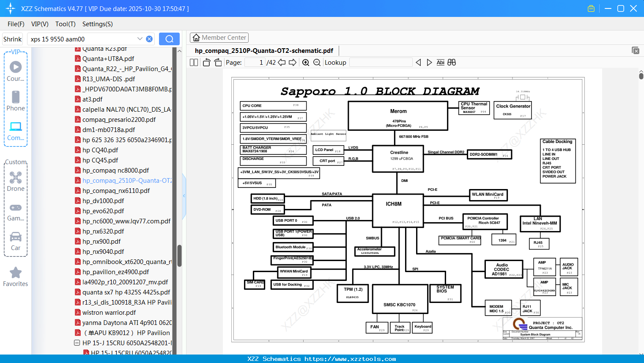Open R13_UMA-DIS .pdf file
The height and width of the screenshot is (363, 644).
109,79
